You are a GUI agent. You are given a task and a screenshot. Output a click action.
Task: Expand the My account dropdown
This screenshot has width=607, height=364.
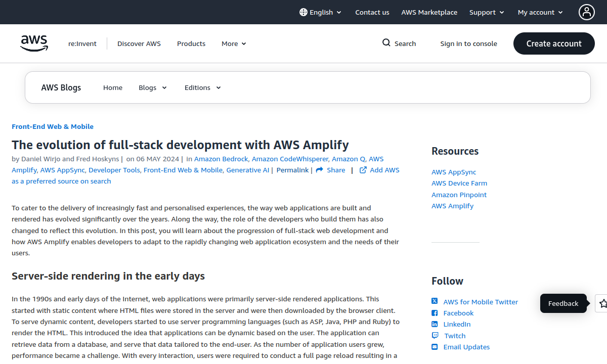point(540,12)
